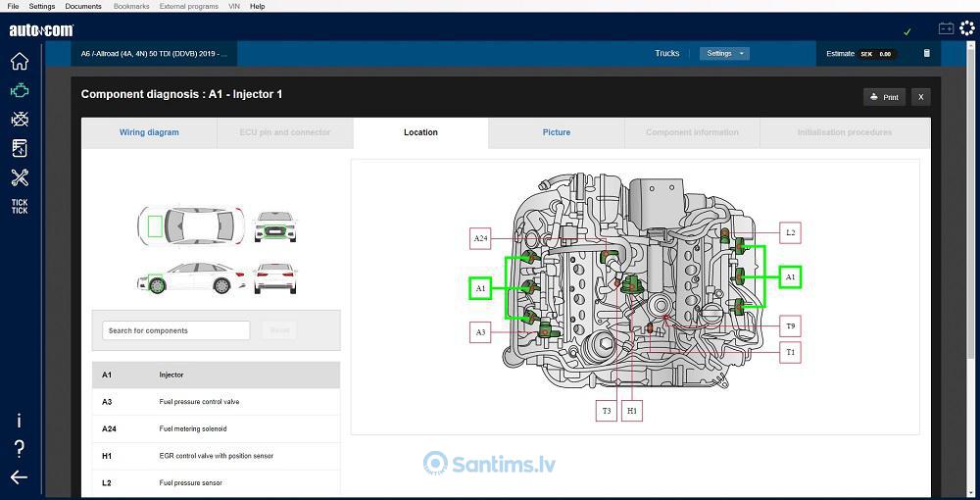Click the battery status icon at top right
This screenshot has height=500, width=980.
tap(947, 28)
